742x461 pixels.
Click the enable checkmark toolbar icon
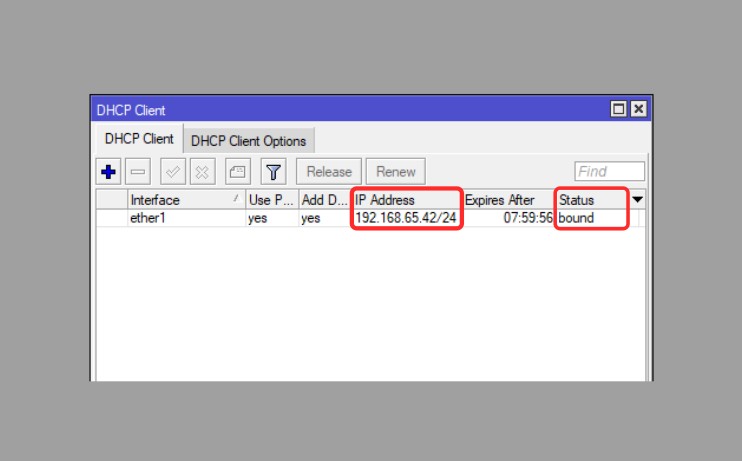point(172,172)
